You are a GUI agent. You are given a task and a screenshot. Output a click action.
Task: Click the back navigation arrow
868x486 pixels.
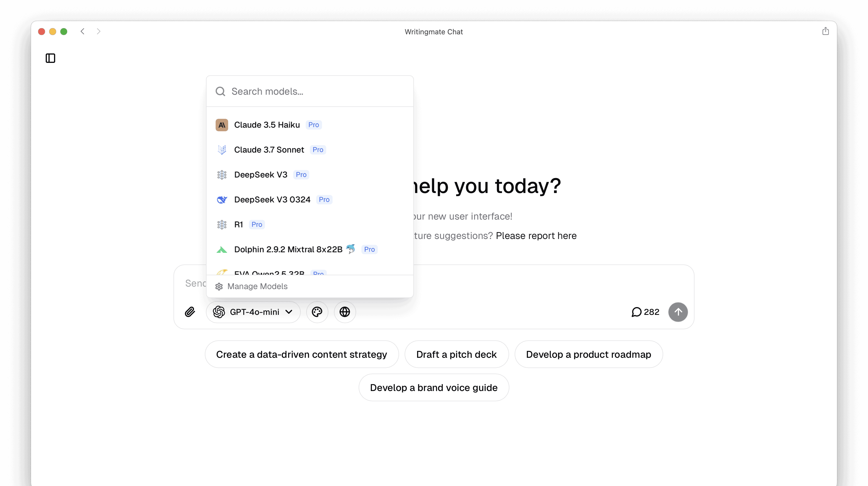pyautogui.click(x=83, y=31)
